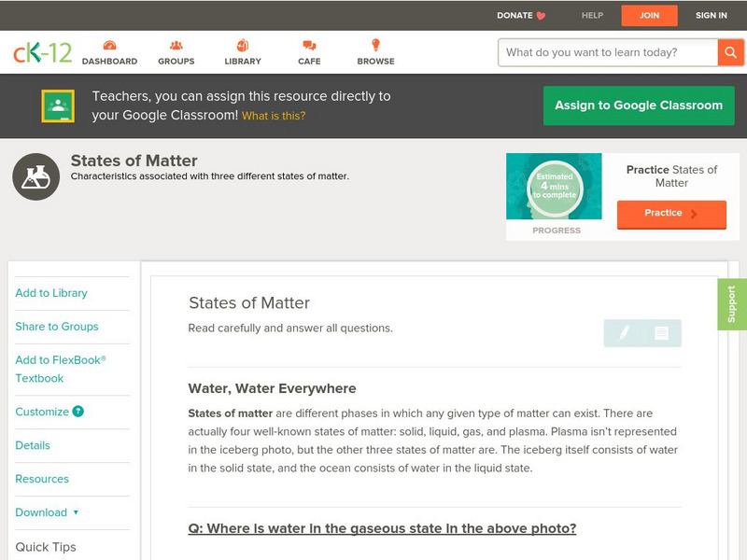Click the Download link text
Image resolution: width=747 pixels, height=560 pixels.
pyautogui.click(x=41, y=512)
